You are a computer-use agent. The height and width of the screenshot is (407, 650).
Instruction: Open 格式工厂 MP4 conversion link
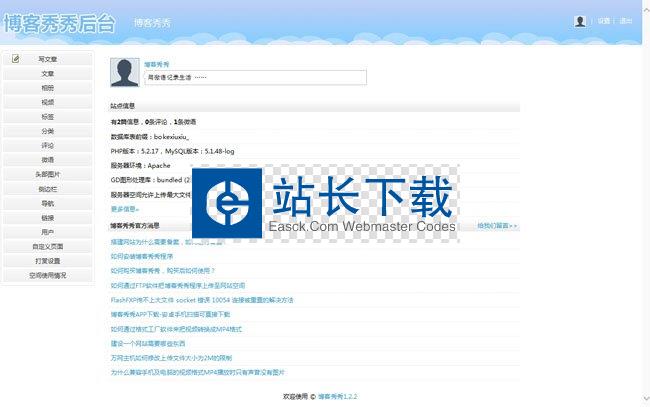click(176, 329)
